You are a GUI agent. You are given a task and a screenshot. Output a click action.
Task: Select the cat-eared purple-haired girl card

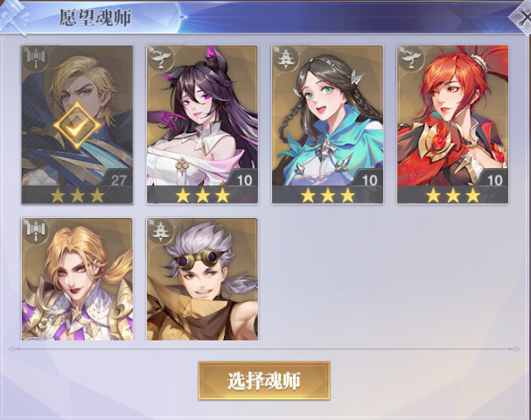point(202,124)
